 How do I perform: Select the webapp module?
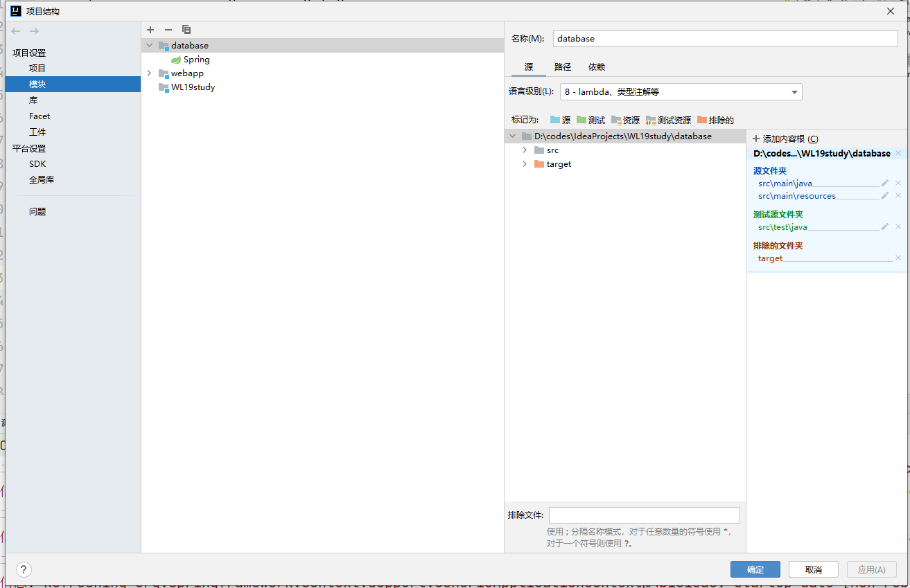pyautogui.click(x=322, y=73)
